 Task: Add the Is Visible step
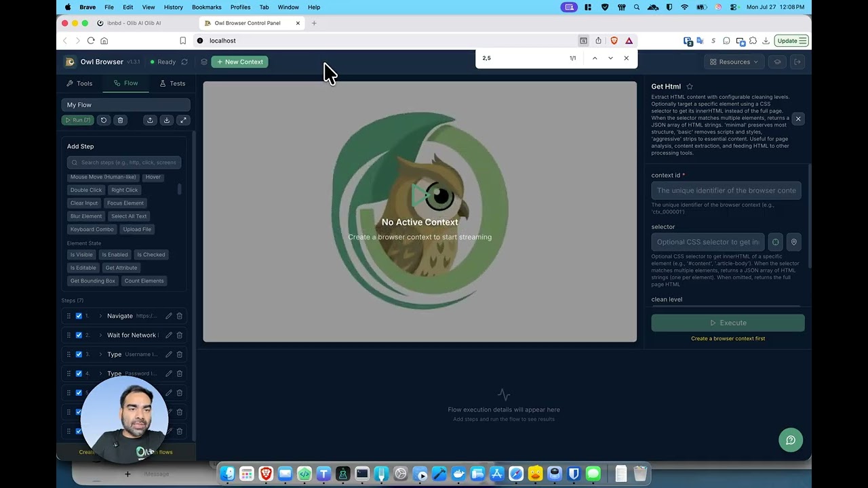click(x=81, y=255)
